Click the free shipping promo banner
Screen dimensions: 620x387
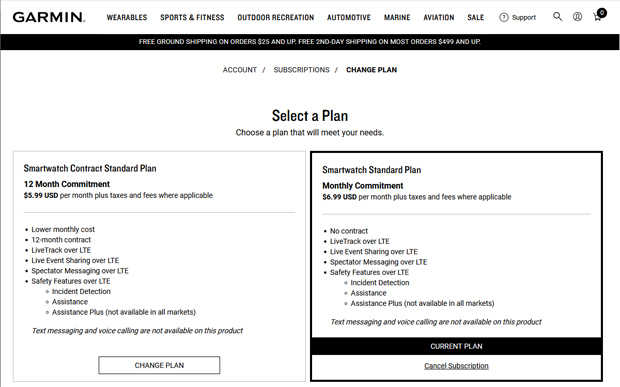[310, 42]
